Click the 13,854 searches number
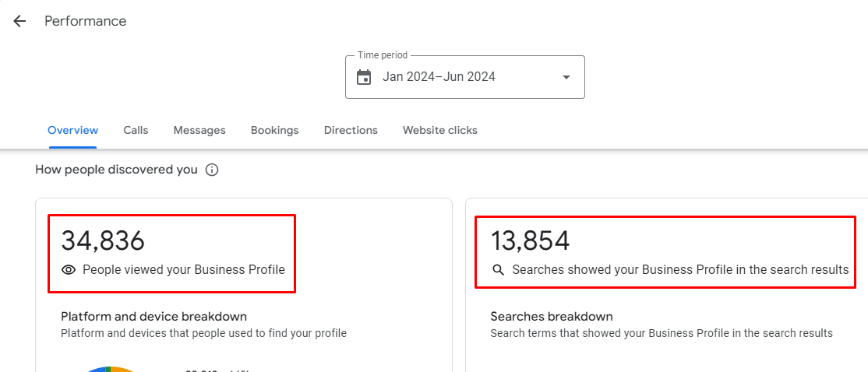This screenshot has width=868, height=372. pyautogui.click(x=530, y=240)
